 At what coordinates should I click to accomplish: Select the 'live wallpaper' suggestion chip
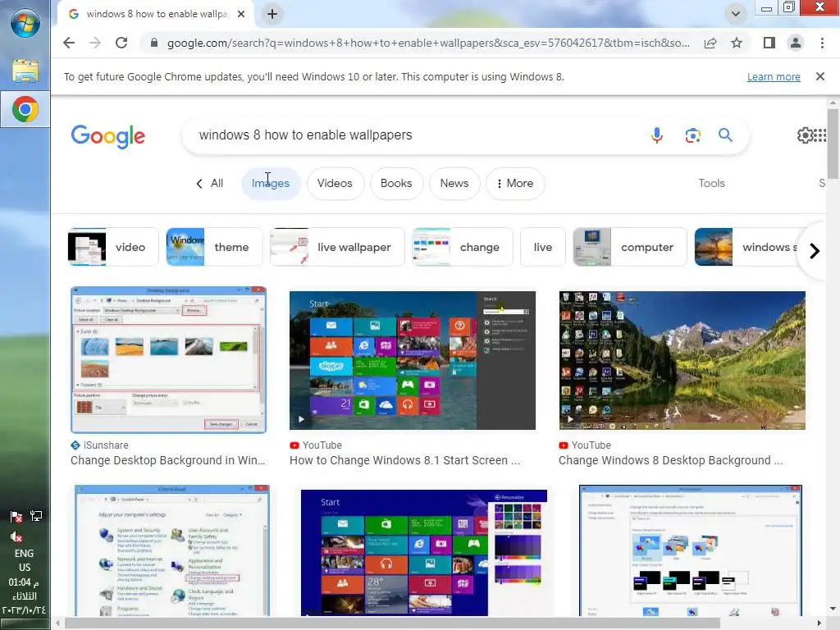337,247
